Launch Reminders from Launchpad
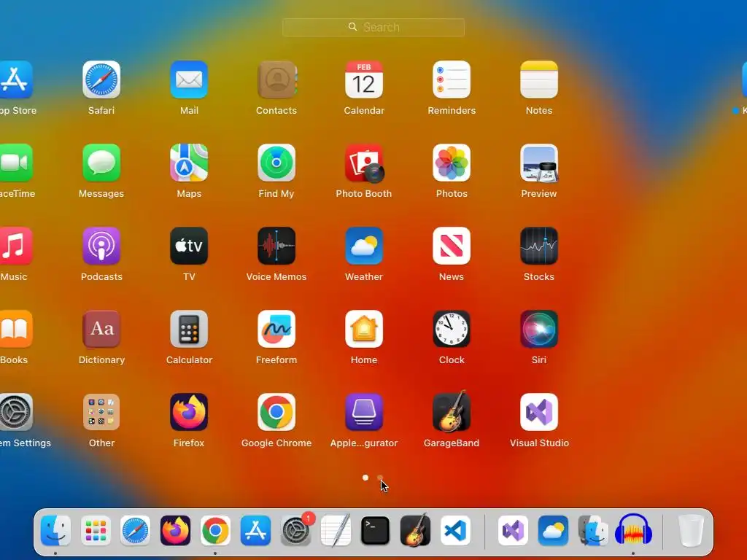The image size is (747, 560). (451, 79)
